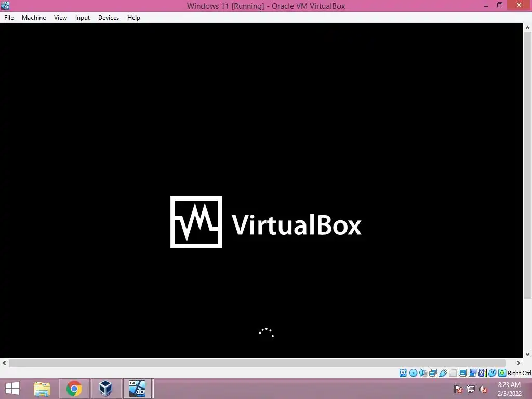Open the View menu
This screenshot has width=532, height=399.
click(x=60, y=18)
